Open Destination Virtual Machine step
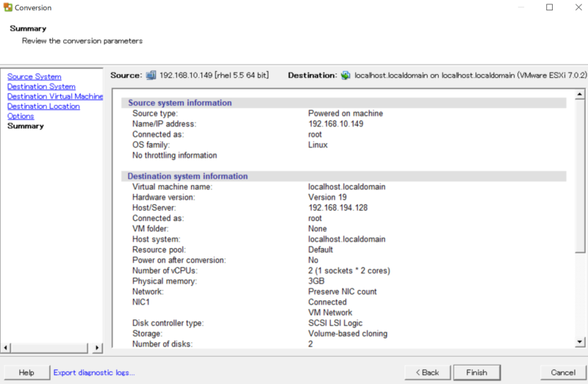588x384 pixels. [55, 96]
